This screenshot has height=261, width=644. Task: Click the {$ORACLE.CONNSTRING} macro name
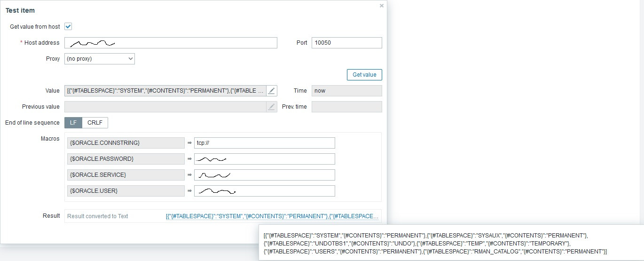(x=126, y=143)
